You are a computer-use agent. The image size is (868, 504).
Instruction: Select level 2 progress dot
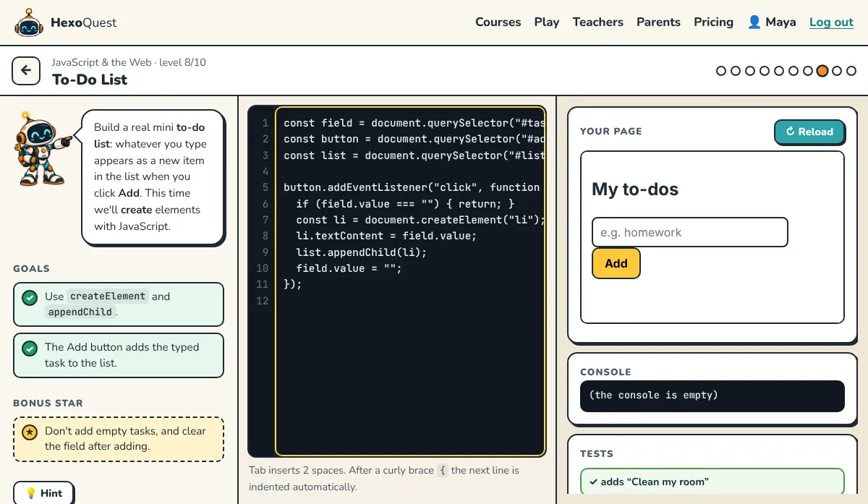[x=736, y=71]
